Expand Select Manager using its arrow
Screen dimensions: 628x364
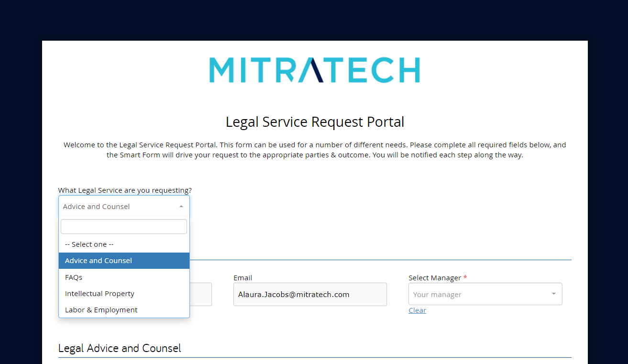(x=553, y=294)
